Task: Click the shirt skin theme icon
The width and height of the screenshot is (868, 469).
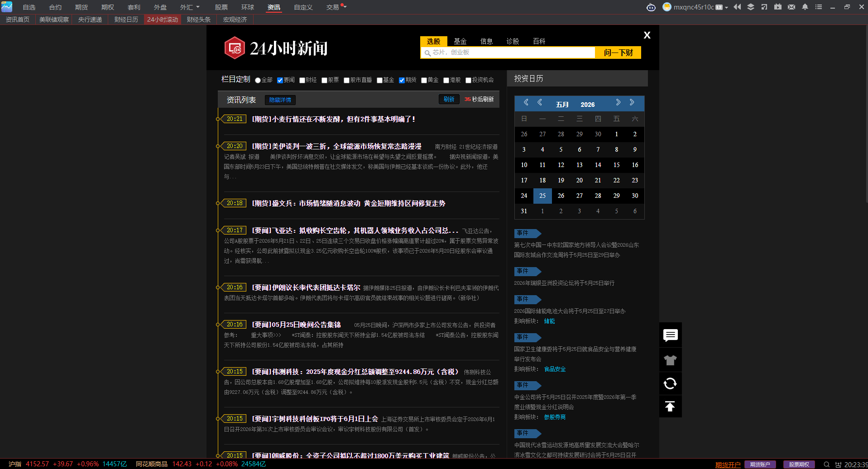Action: pyautogui.click(x=670, y=360)
